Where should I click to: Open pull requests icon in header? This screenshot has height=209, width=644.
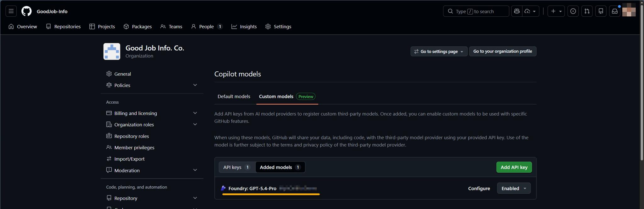(x=587, y=11)
